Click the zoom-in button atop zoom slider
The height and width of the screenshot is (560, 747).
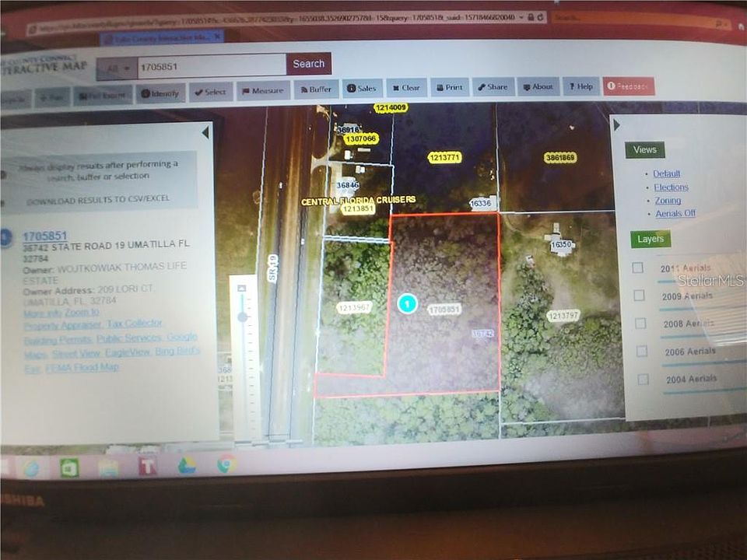pyautogui.click(x=241, y=288)
